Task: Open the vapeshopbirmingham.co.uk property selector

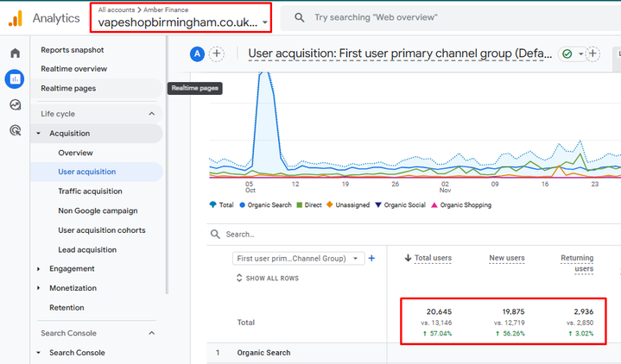Action: pyautogui.click(x=181, y=18)
